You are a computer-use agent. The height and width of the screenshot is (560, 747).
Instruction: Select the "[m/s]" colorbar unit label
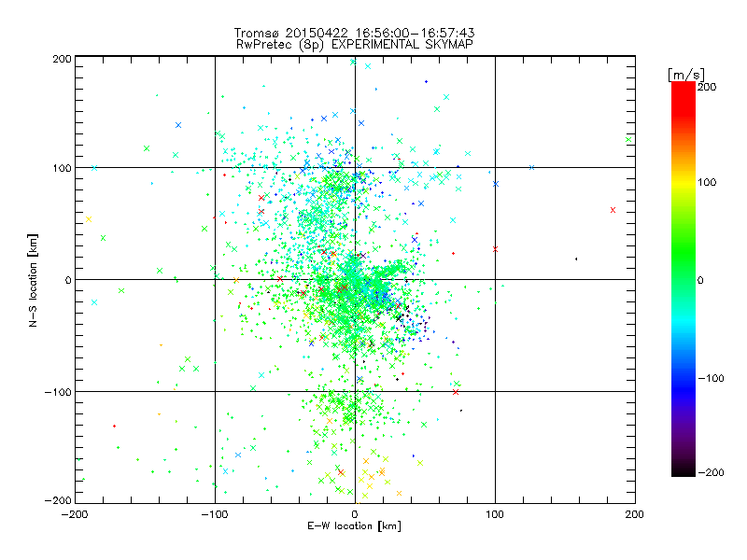point(686,75)
